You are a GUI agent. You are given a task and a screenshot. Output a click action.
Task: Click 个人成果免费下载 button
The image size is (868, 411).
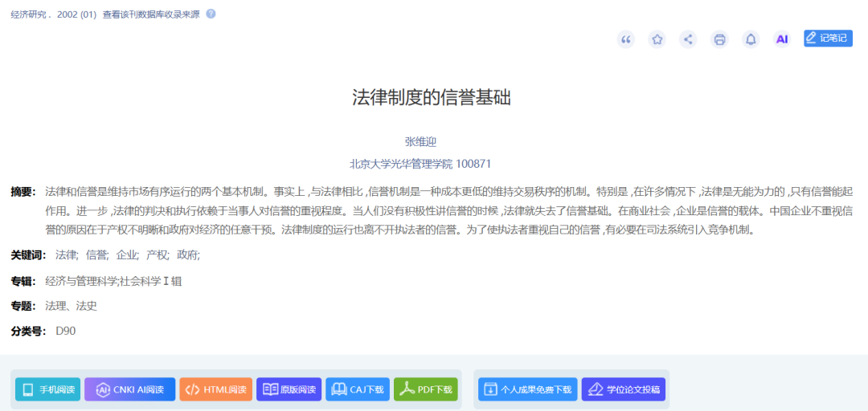click(527, 389)
